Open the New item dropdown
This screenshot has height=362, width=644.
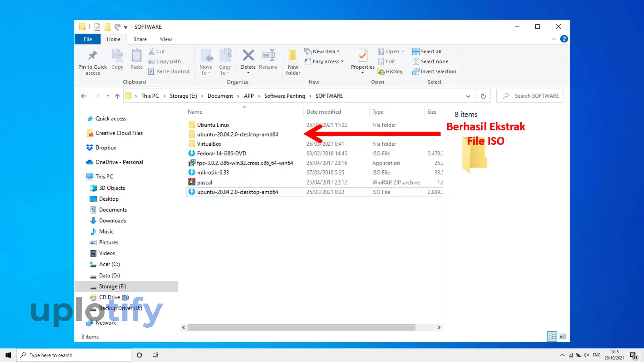tap(322, 51)
